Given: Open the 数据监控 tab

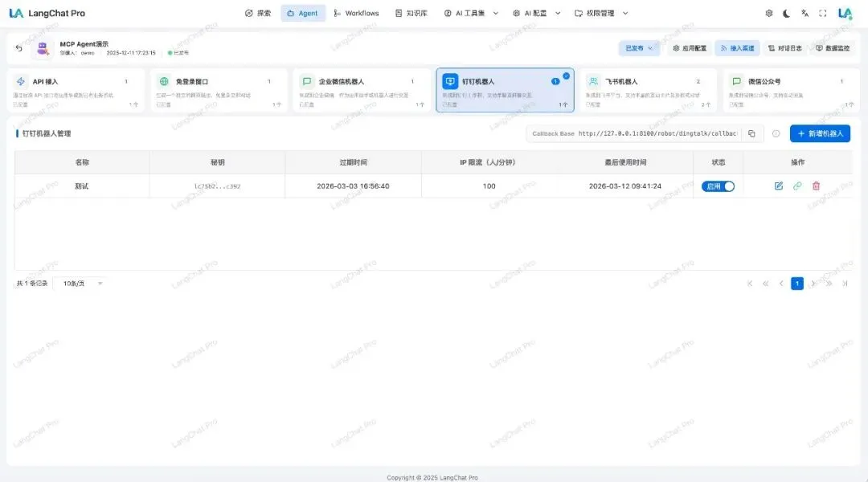Looking at the screenshot, I should [833, 48].
